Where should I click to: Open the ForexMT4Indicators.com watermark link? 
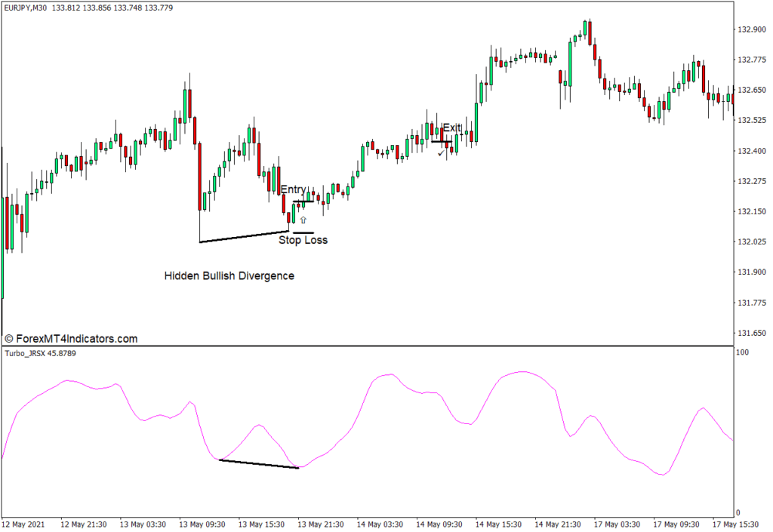tap(76, 340)
